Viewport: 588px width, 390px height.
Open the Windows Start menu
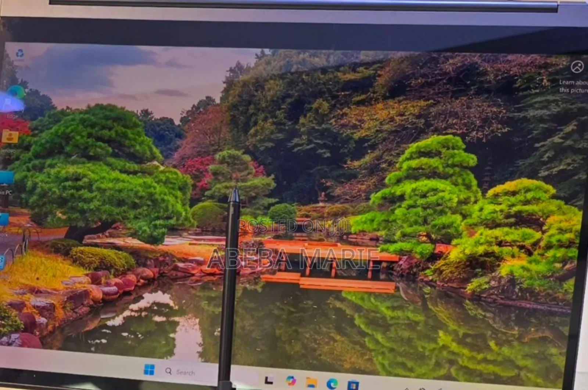tap(149, 370)
